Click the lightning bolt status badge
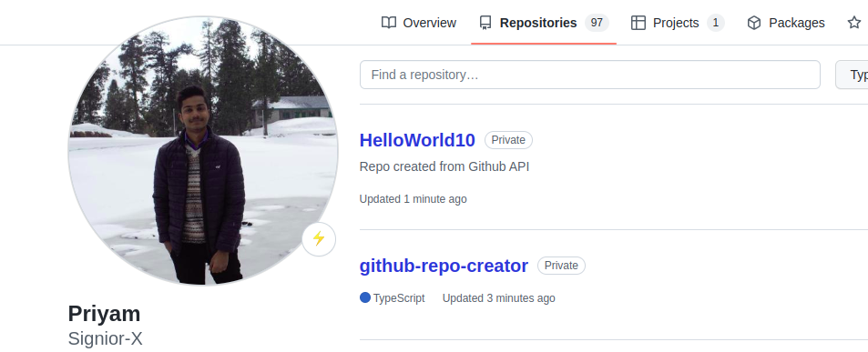The image size is (868, 352). point(319,238)
